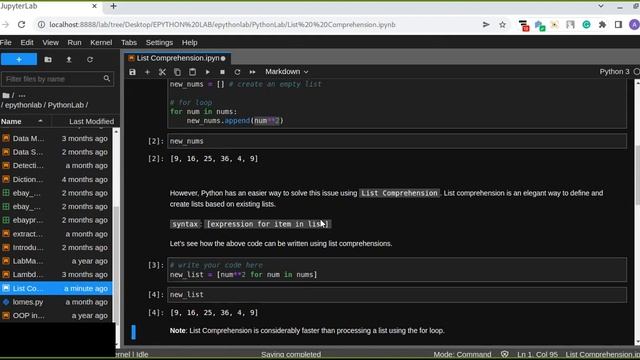Select the List Comprehension.ipynb tab
This screenshot has width=640, height=360.
pyautogui.click(x=178, y=58)
